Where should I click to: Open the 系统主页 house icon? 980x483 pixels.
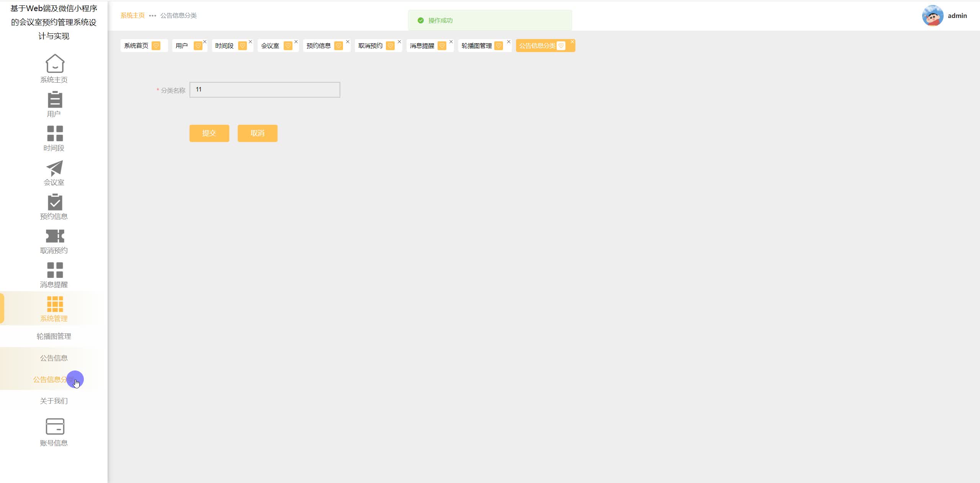click(55, 64)
